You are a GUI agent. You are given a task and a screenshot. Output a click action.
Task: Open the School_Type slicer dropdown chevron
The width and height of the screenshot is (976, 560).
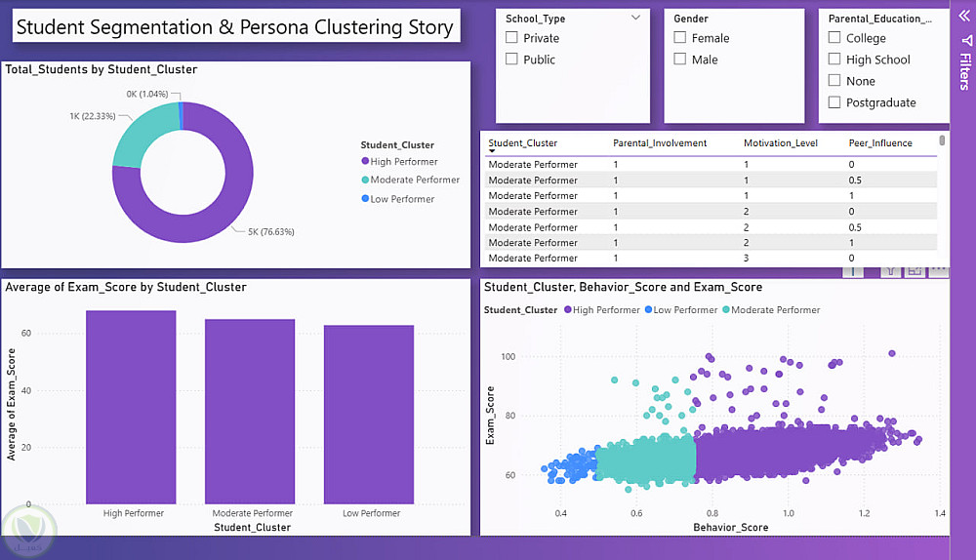coord(635,18)
